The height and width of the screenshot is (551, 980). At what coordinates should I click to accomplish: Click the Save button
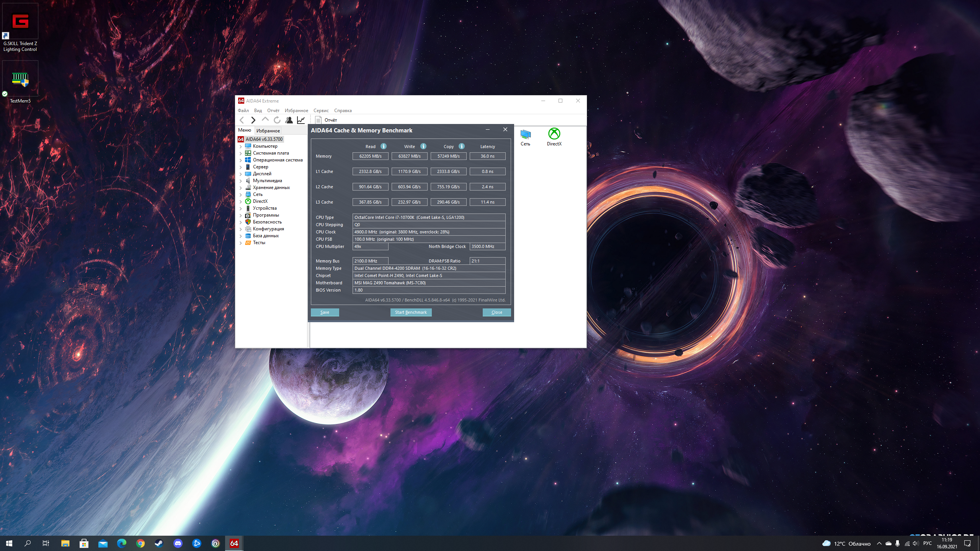(x=325, y=312)
